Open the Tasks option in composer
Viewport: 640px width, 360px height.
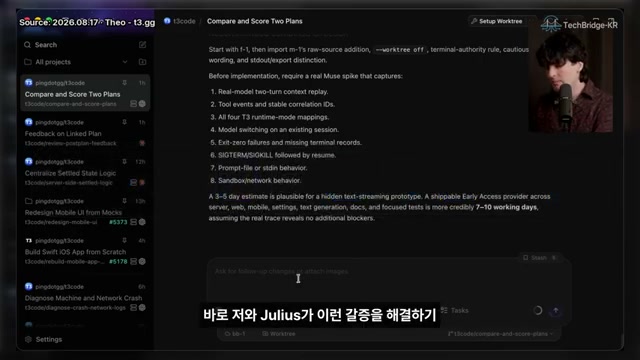point(455,311)
